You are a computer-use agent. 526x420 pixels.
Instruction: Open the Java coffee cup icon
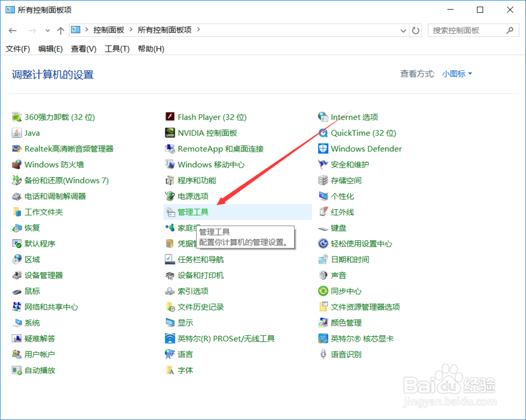tap(16, 133)
